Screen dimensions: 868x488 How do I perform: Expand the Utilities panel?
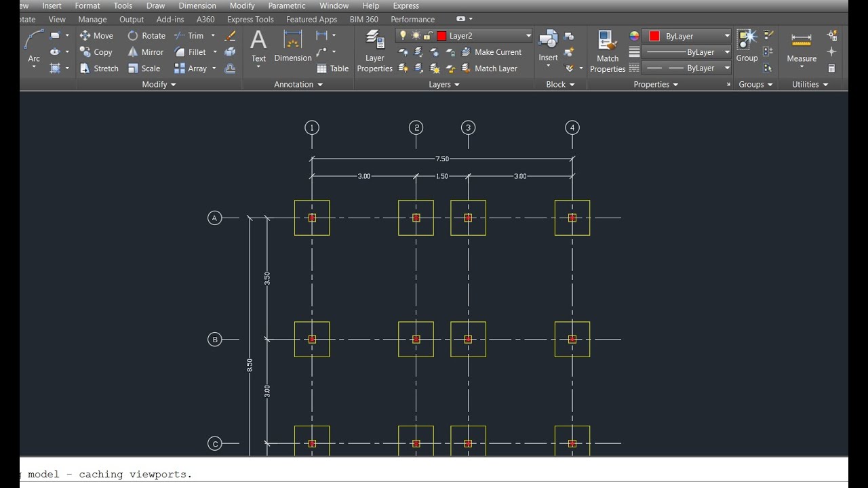coord(810,84)
